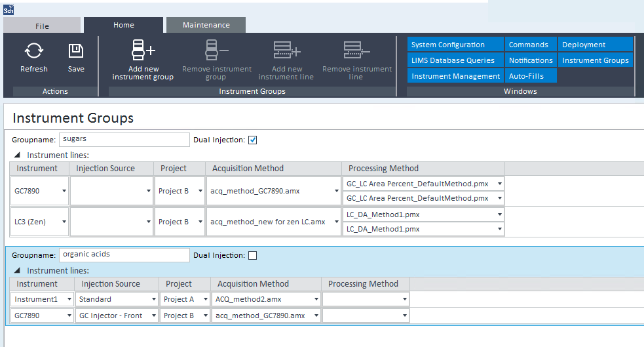Click Add new instrument group icon
644x347 pixels.
tap(143, 51)
